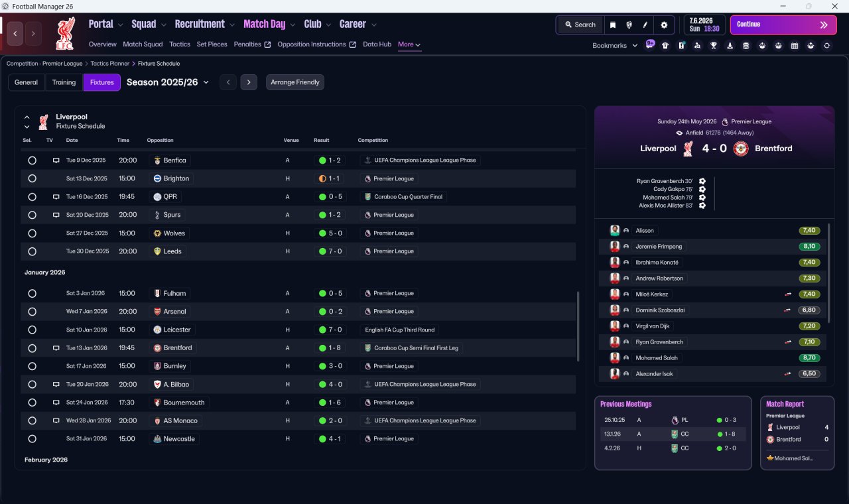This screenshot has width=849, height=504.
Task: Select the radio button for Arsenal fixture
Action: click(32, 312)
